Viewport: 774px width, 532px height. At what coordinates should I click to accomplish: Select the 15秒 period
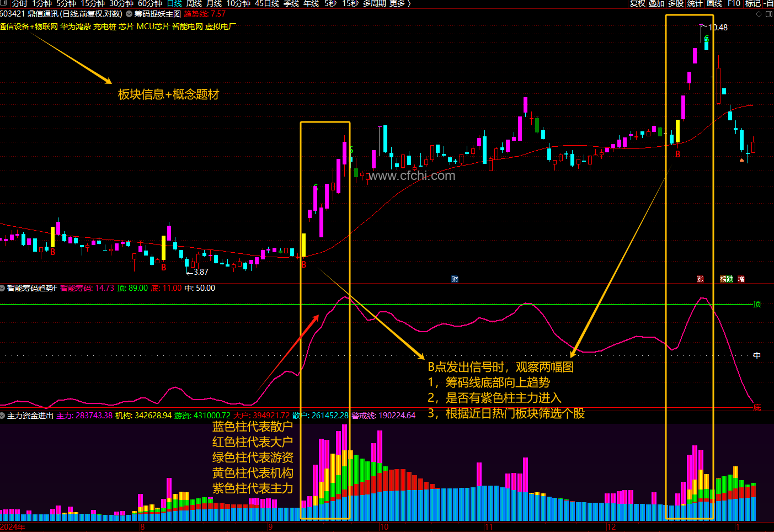click(x=350, y=3)
